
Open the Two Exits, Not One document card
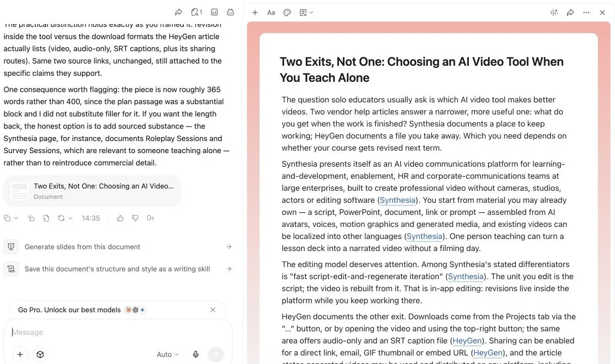coord(92,191)
